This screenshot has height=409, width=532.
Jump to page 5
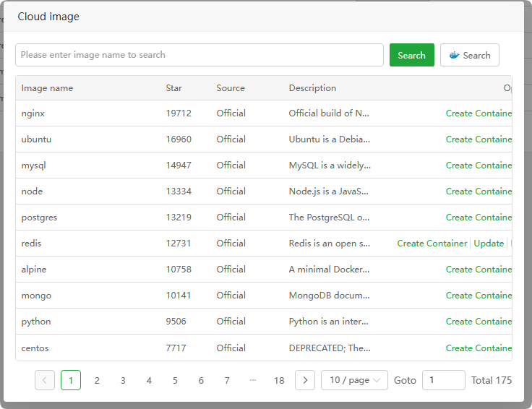175,380
